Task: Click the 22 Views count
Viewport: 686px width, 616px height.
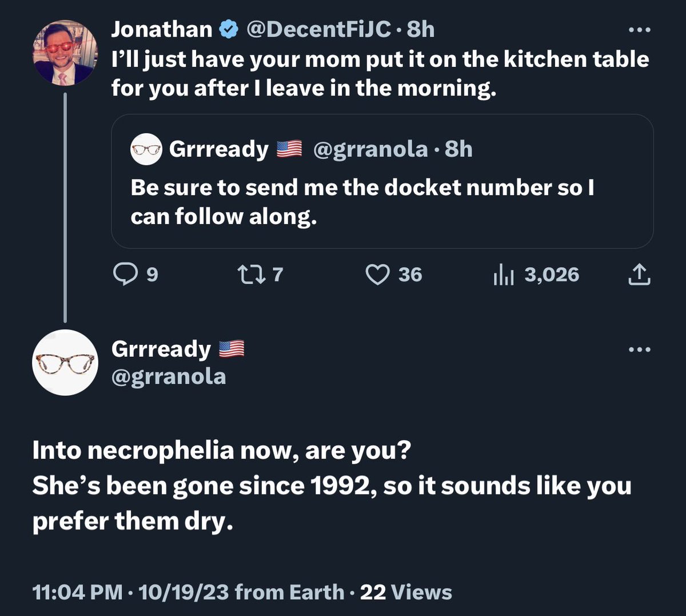Action: pos(406,592)
